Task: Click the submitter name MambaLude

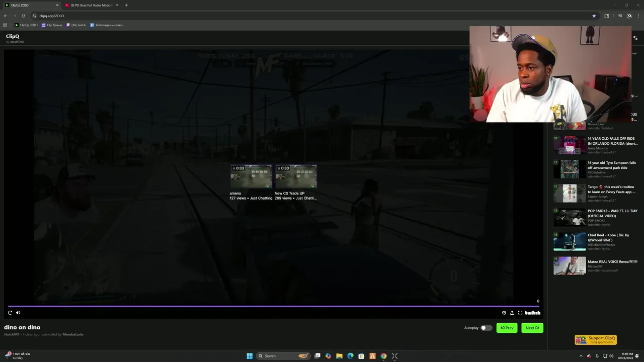Action: pyautogui.click(x=73, y=334)
